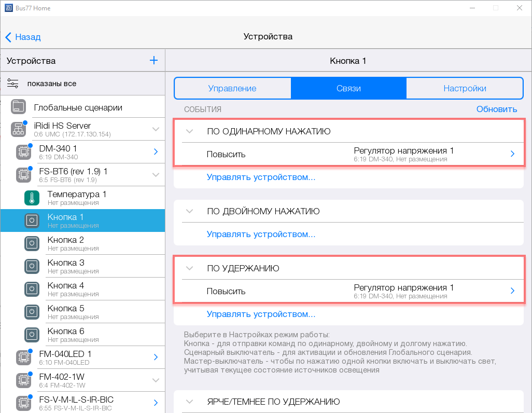
Task: Collapse the iRidi HS Server tree
Action: tap(156, 129)
